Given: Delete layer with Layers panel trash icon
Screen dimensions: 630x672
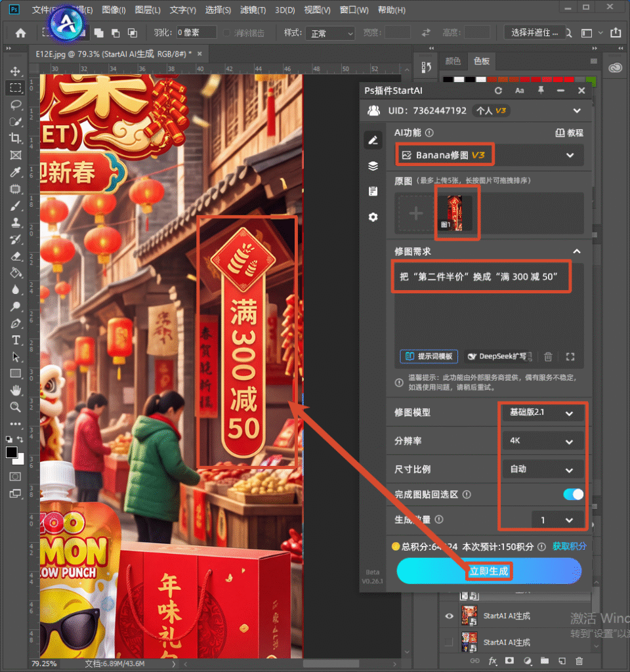Looking at the screenshot, I should coord(579,661).
